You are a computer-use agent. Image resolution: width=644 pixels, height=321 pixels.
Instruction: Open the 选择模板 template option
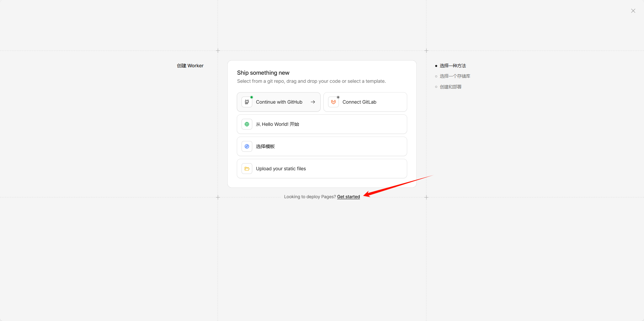tap(265, 146)
